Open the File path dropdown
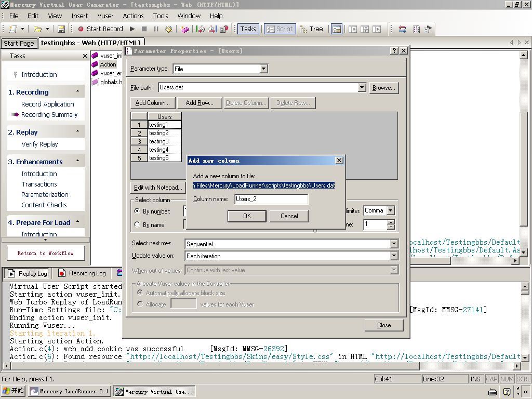The width and height of the screenshot is (532, 399). (x=362, y=87)
